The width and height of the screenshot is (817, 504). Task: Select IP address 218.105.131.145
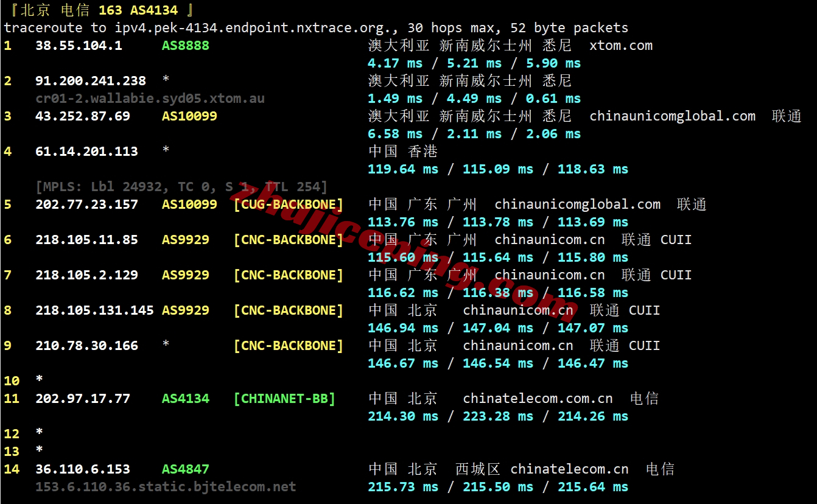tap(94, 310)
